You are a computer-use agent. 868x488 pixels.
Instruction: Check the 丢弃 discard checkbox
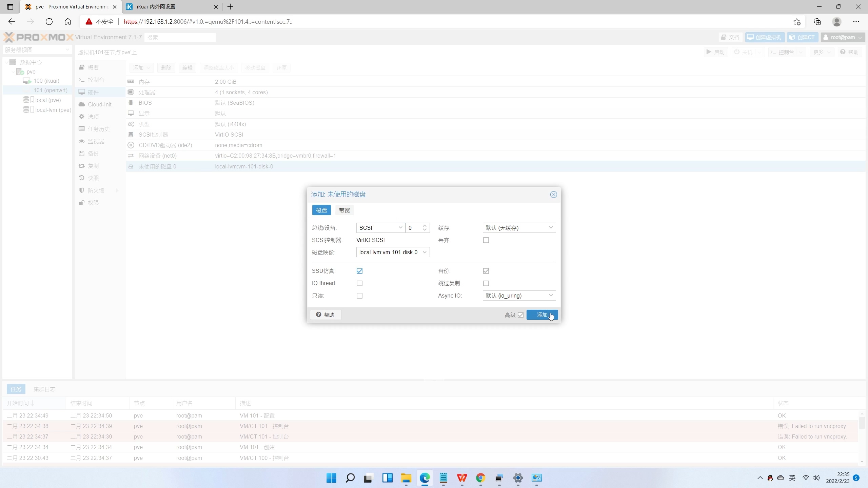tap(486, 240)
